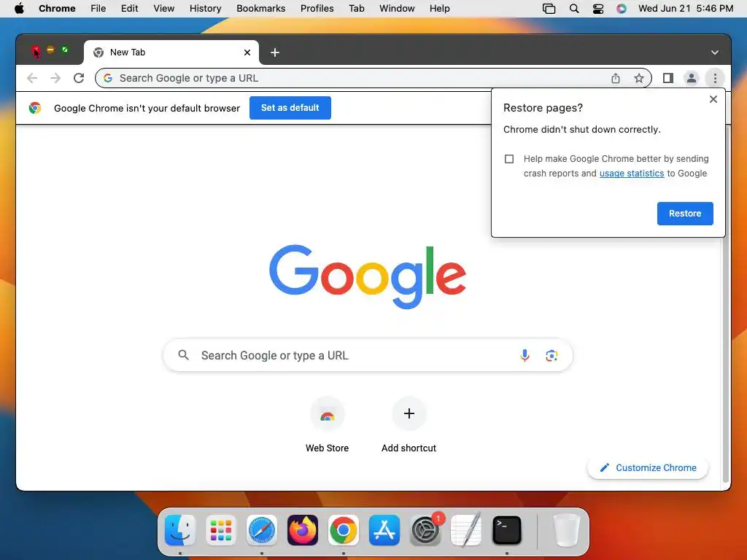The height and width of the screenshot is (560, 747).
Task: Click Chrome icon in the dock
Action: click(x=344, y=530)
